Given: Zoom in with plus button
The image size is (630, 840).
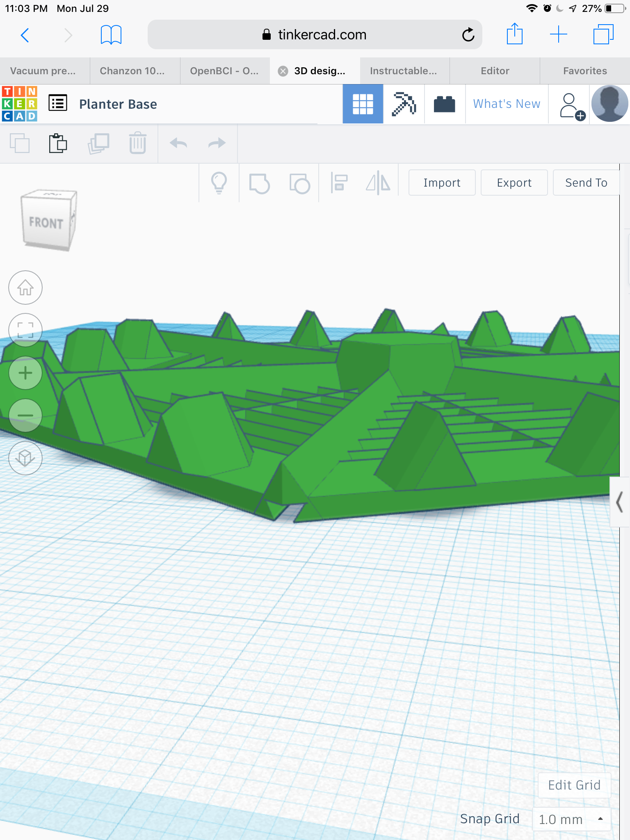Looking at the screenshot, I should (25, 373).
